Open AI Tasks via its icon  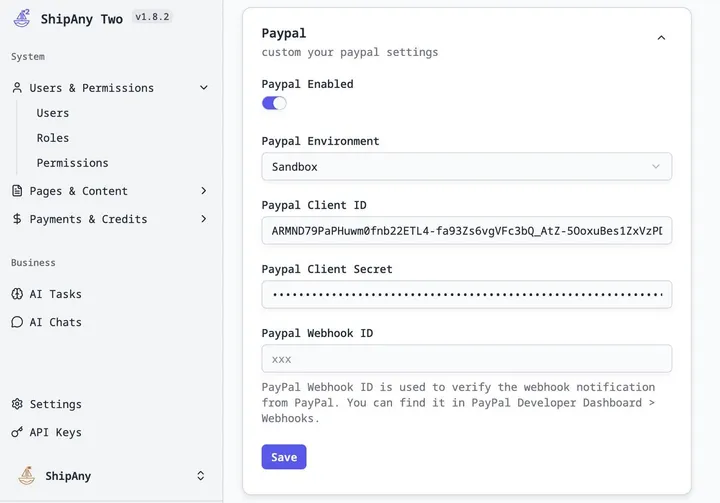17,294
